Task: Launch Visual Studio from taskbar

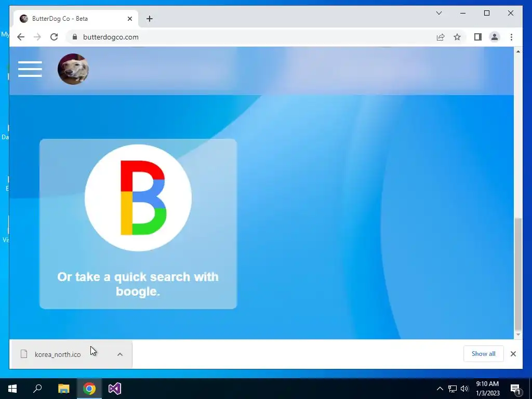Action: [115, 389]
